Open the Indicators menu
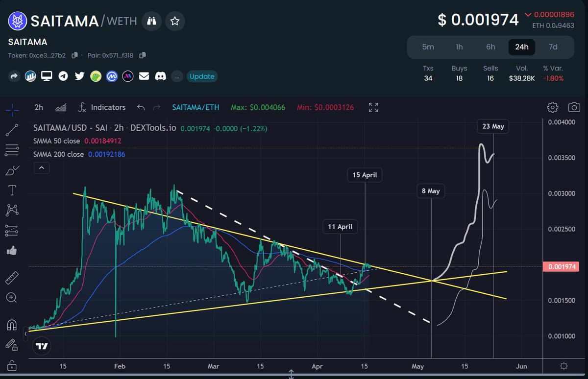Viewport: 588px width, 379px height. click(x=102, y=107)
